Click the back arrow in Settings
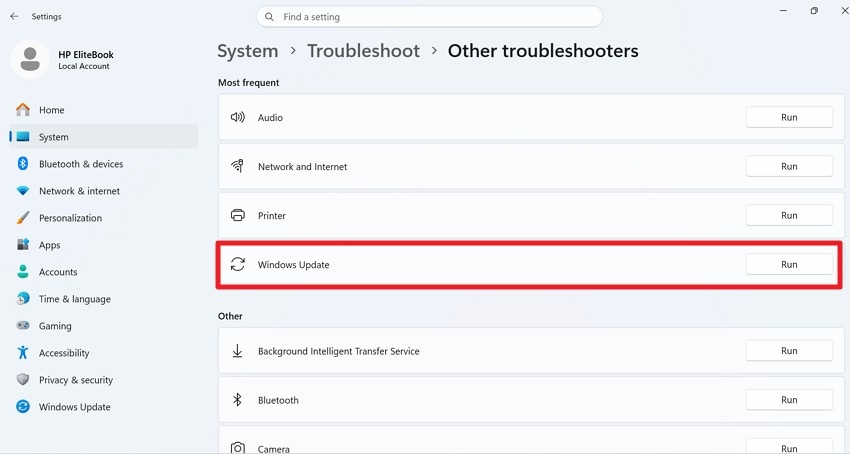Image resolution: width=850 pixels, height=454 pixels. pyautogui.click(x=14, y=16)
